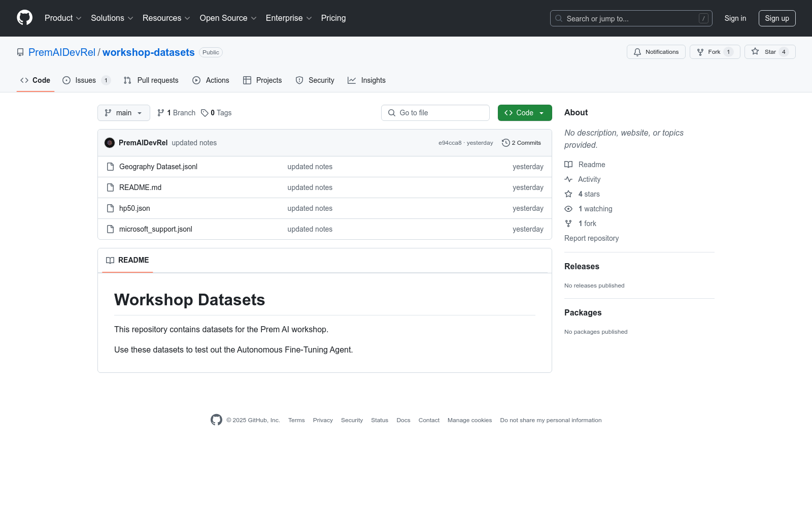Click Report repository link
This screenshot has width=812, height=508.
[x=591, y=238]
